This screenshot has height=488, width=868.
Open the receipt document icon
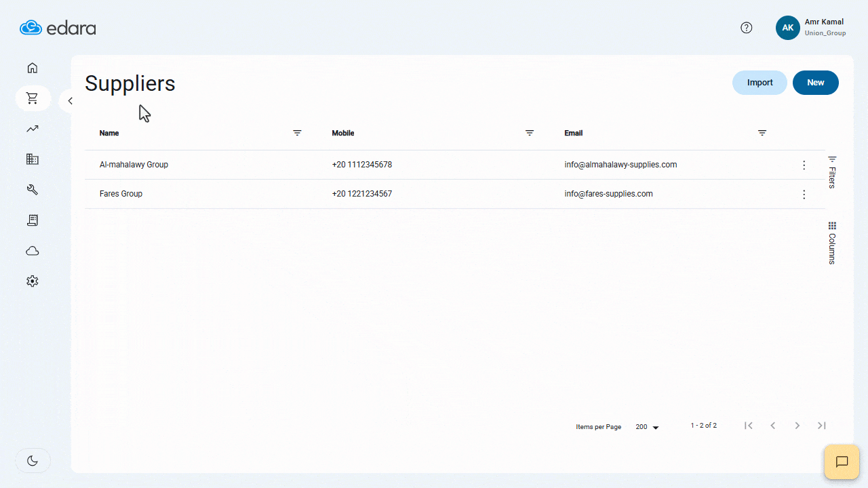pos(32,220)
